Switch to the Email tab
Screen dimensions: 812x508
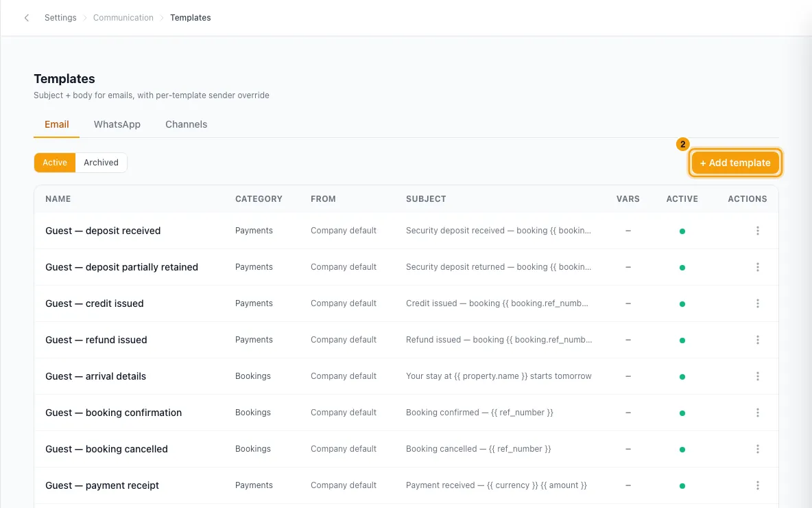tap(56, 124)
